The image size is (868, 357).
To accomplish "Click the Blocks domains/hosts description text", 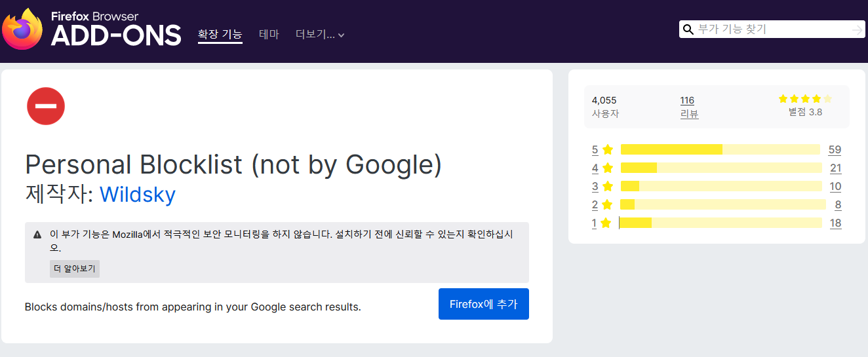I will coord(193,307).
